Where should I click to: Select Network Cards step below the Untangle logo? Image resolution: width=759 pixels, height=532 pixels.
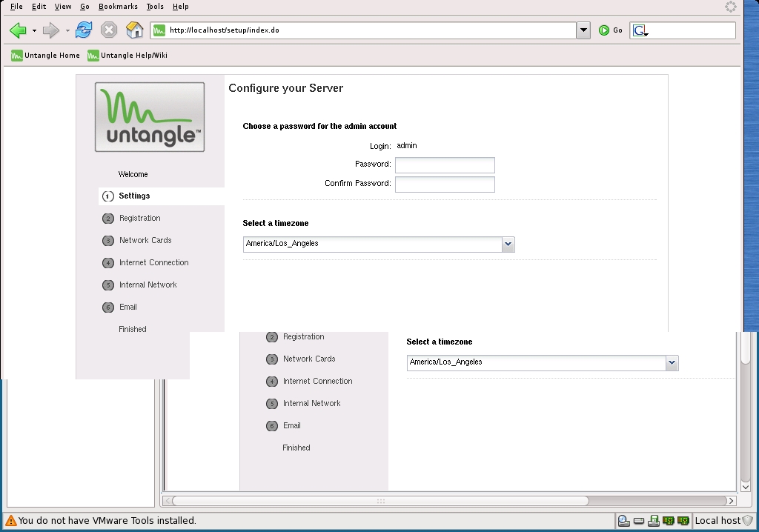[x=137, y=241]
